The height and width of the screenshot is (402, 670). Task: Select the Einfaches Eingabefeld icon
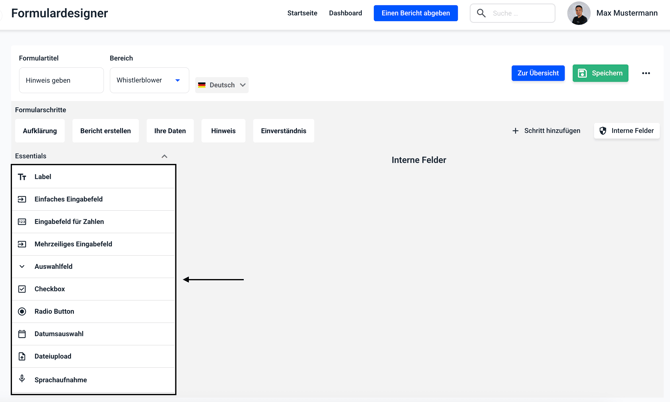click(x=22, y=199)
